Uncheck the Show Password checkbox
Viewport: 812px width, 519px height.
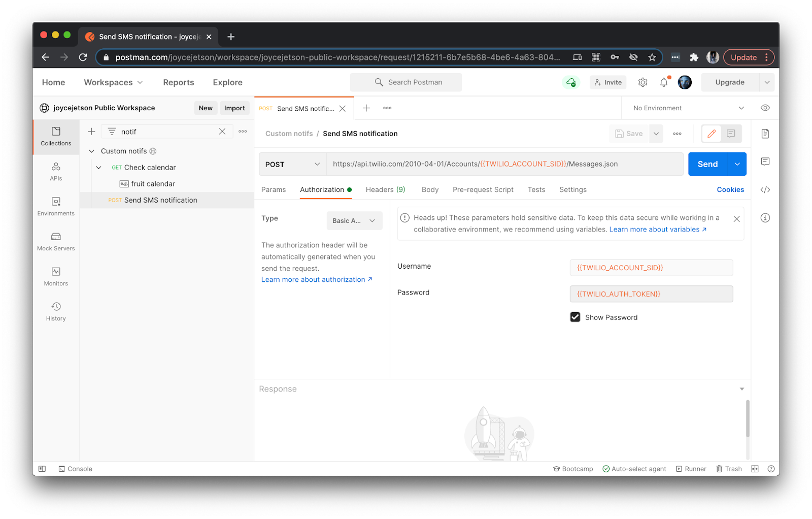tap(575, 317)
